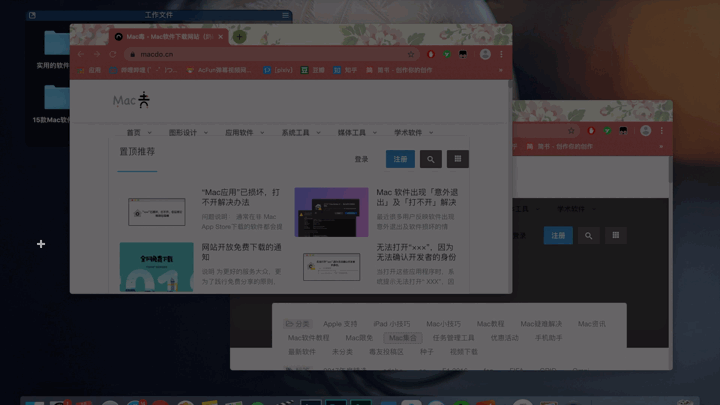This screenshot has height=405, width=720.
Task: Click dark pixel-face extension in front window
Action: point(463,54)
